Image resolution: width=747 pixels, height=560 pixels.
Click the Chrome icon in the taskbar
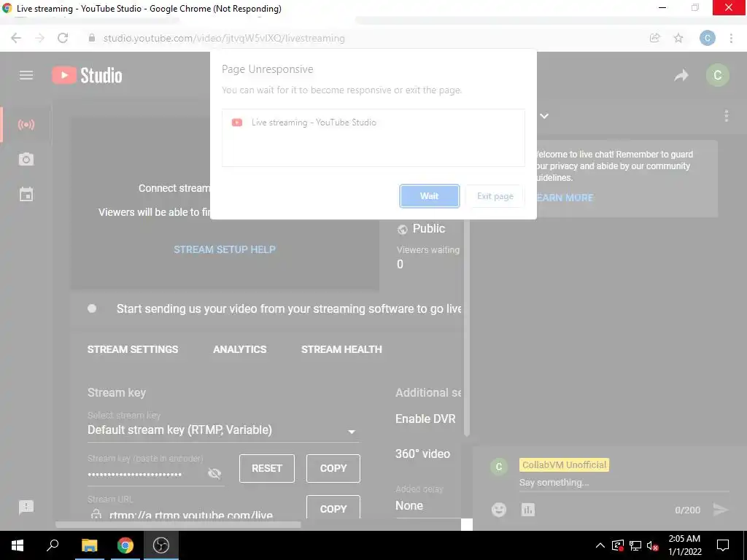[x=125, y=545]
